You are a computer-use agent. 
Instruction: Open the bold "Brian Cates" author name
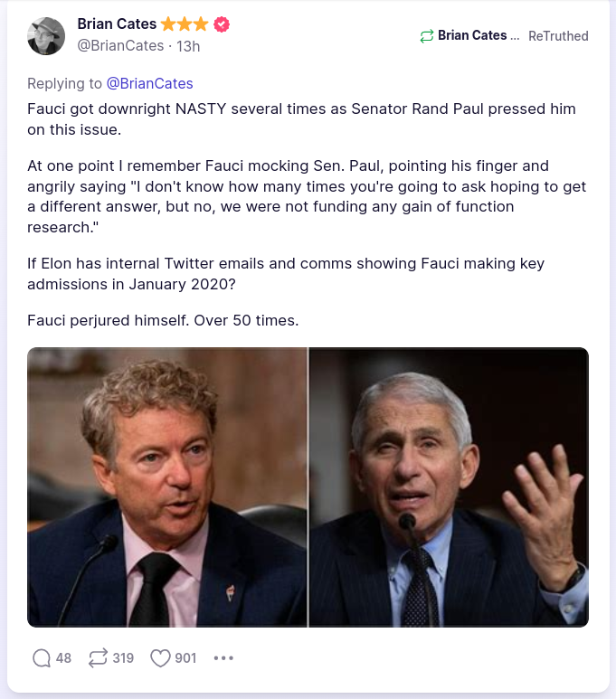pos(117,24)
